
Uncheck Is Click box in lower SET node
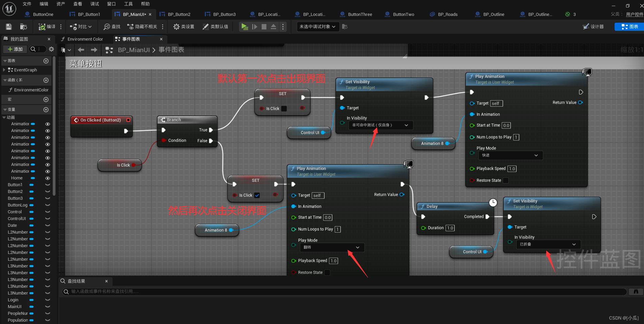[x=257, y=195]
